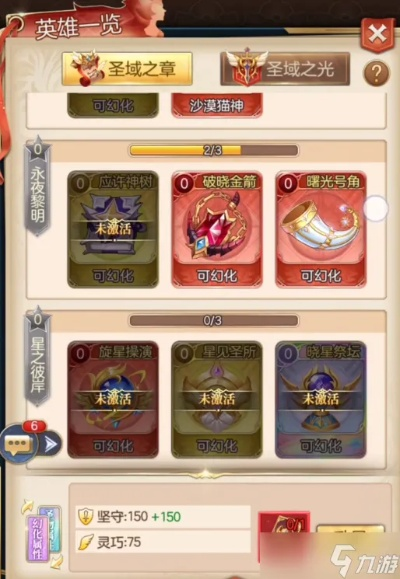Click the 0/3 progress bar
Screen dimensions: 400x579
[x=214, y=320]
